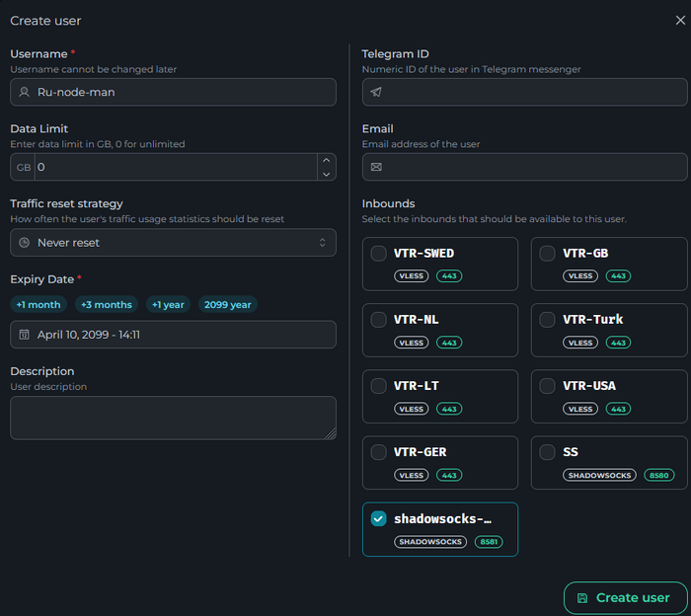The image size is (691, 616).
Task: Close the Create user dialog
Action: click(x=679, y=20)
